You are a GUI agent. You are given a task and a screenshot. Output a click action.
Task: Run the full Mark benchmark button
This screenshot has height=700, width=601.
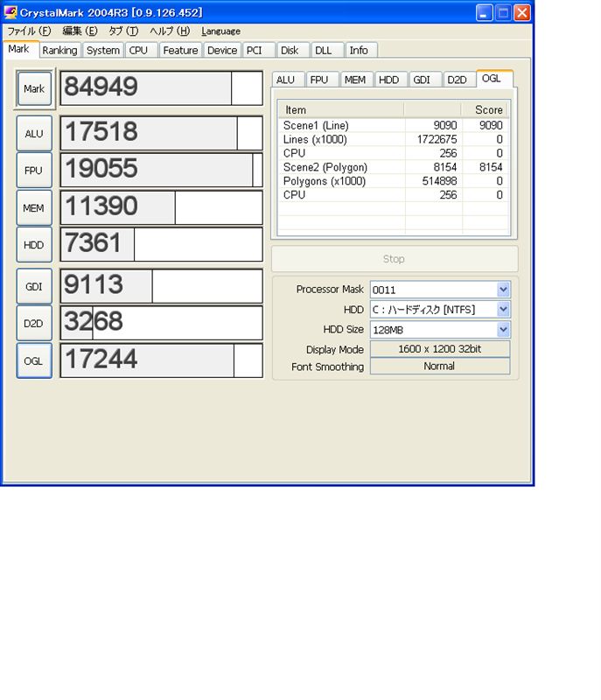point(34,88)
